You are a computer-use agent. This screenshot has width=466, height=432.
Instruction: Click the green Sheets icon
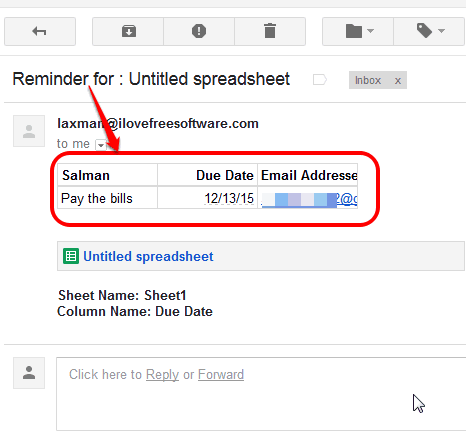[x=71, y=256]
